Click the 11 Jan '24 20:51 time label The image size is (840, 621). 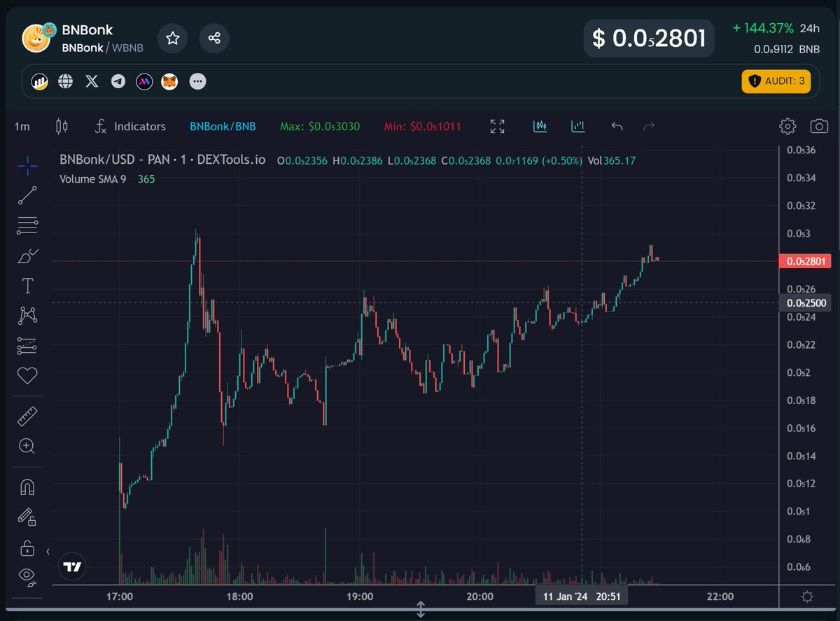point(582,596)
